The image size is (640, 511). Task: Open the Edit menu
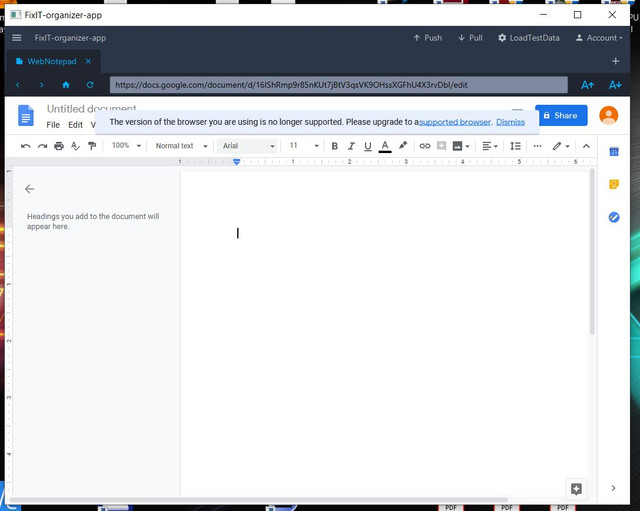[x=76, y=125]
